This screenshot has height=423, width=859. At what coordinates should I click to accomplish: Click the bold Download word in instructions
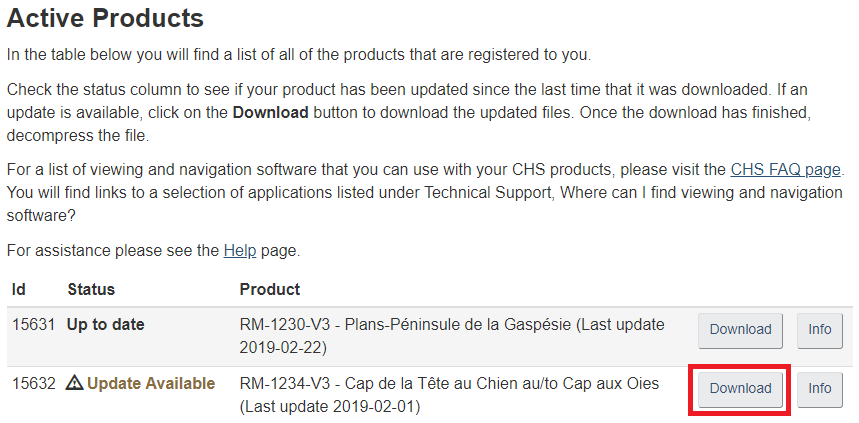(270, 112)
